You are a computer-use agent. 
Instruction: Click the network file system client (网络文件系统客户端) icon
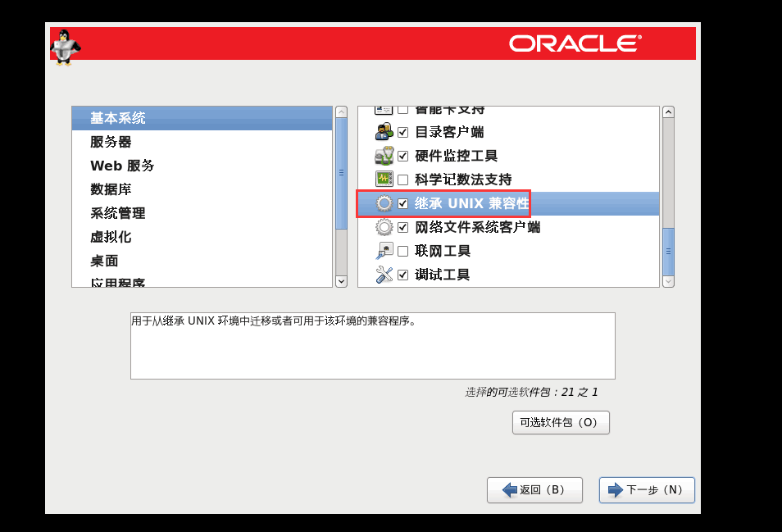pyautogui.click(x=384, y=227)
